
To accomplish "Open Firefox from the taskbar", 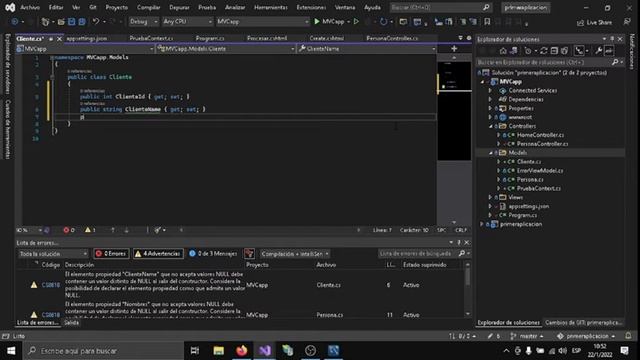I will 242,351.
